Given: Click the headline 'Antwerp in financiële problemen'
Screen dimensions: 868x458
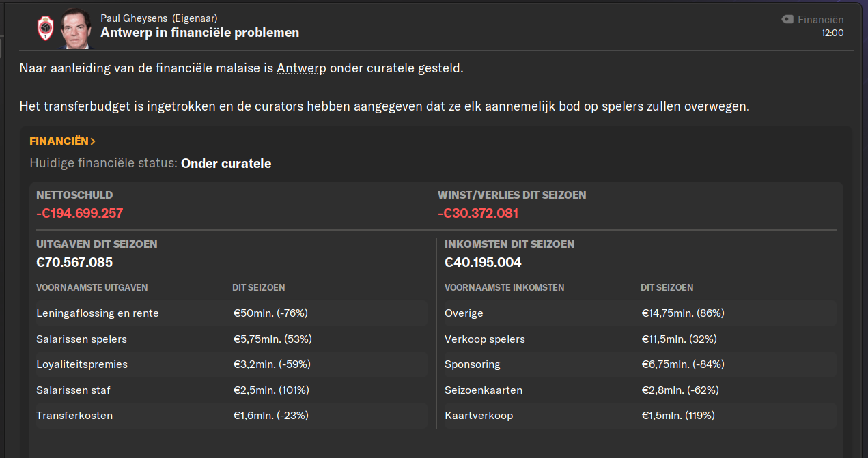Looking at the screenshot, I should pyautogui.click(x=199, y=33).
